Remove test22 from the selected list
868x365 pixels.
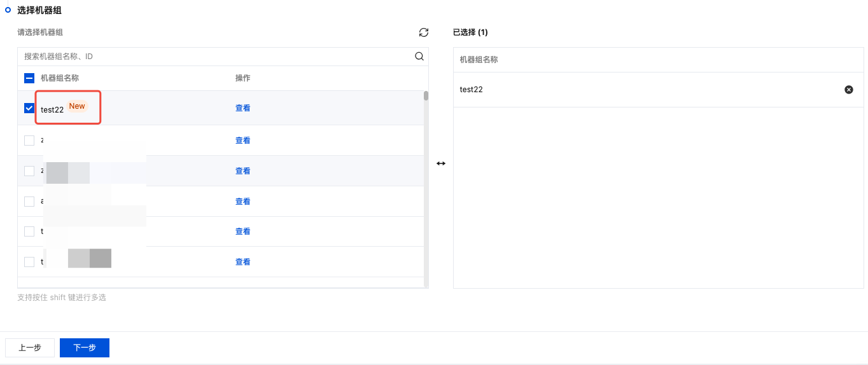848,90
